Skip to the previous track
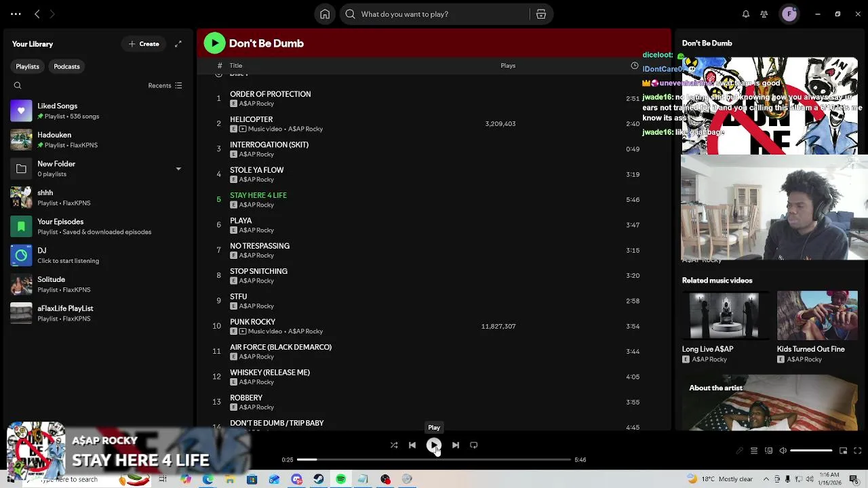The width and height of the screenshot is (868, 488). coord(412,445)
